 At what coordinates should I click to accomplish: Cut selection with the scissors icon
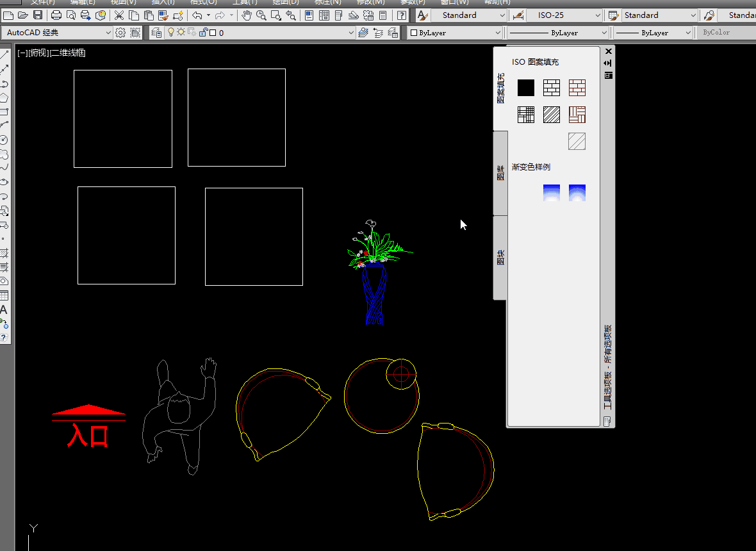point(119,15)
